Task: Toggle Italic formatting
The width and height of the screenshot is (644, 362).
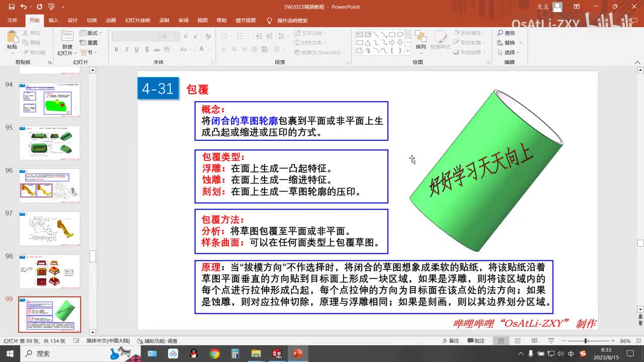Action: click(x=126, y=49)
